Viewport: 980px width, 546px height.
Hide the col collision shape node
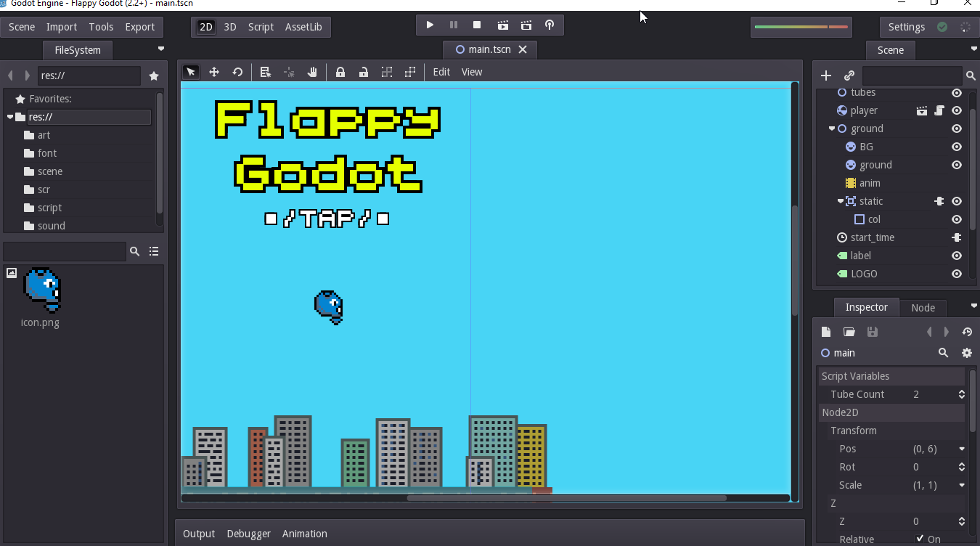tap(957, 219)
